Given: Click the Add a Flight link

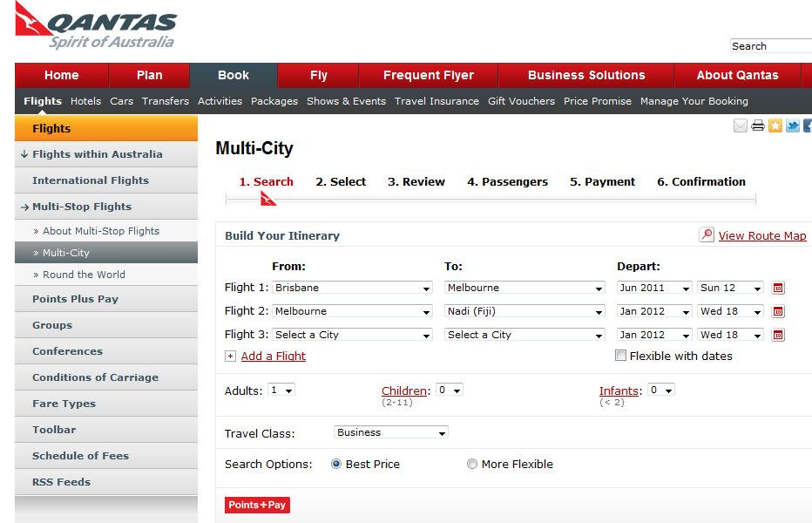Looking at the screenshot, I should click(274, 357).
